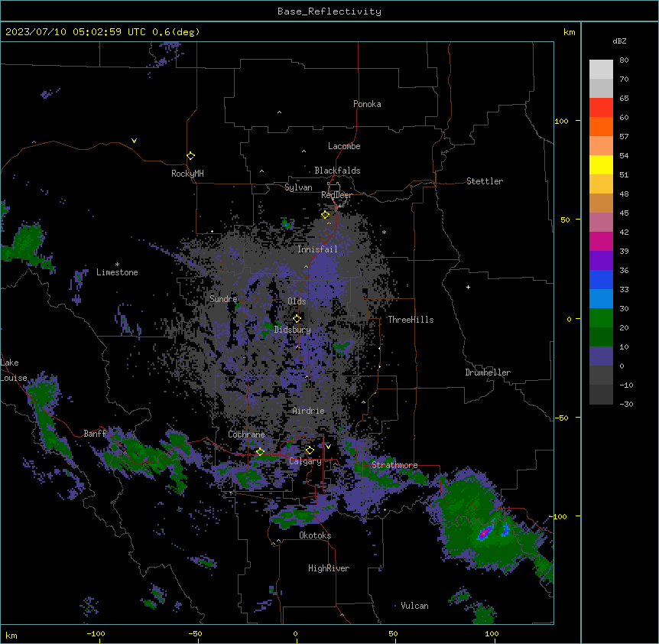Click the HighRiver label
Viewport: 659px width, 644px height.
[329, 568]
